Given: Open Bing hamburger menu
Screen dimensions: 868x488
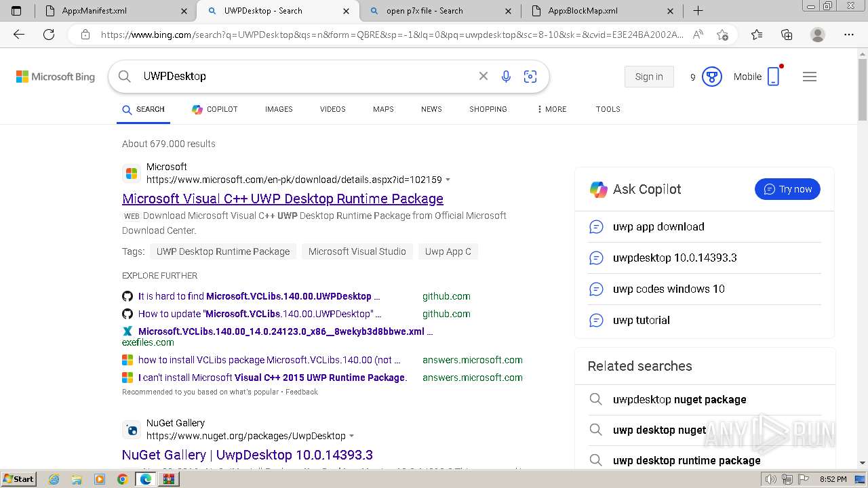Looking at the screenshot, I should 810,77.
